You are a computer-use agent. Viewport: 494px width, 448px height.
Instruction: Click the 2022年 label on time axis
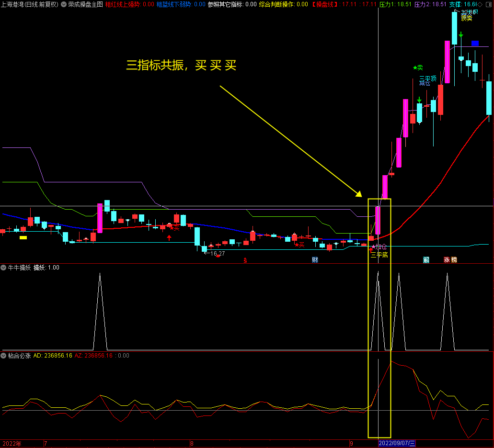tap(12, 444)
